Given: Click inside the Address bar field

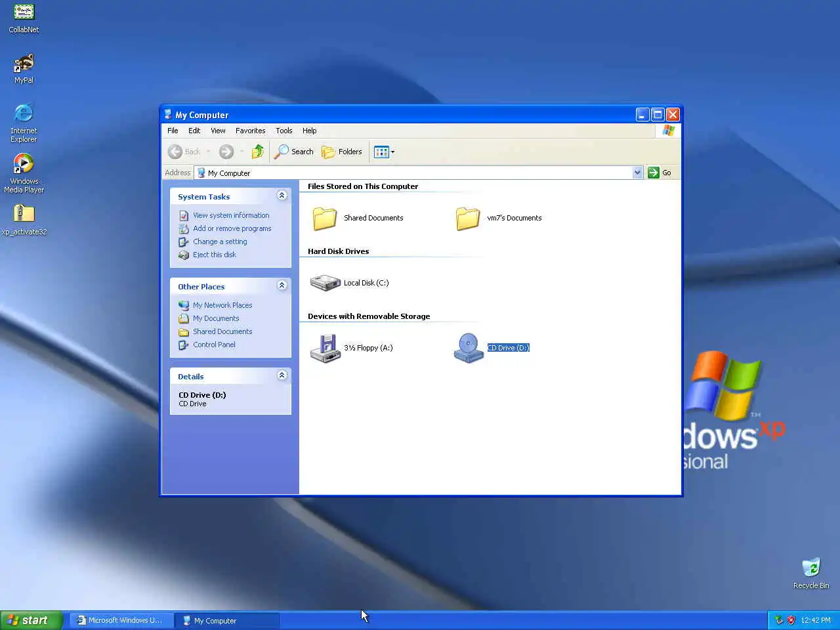Looking at the screenshot, I should click(x=418, y=173).
